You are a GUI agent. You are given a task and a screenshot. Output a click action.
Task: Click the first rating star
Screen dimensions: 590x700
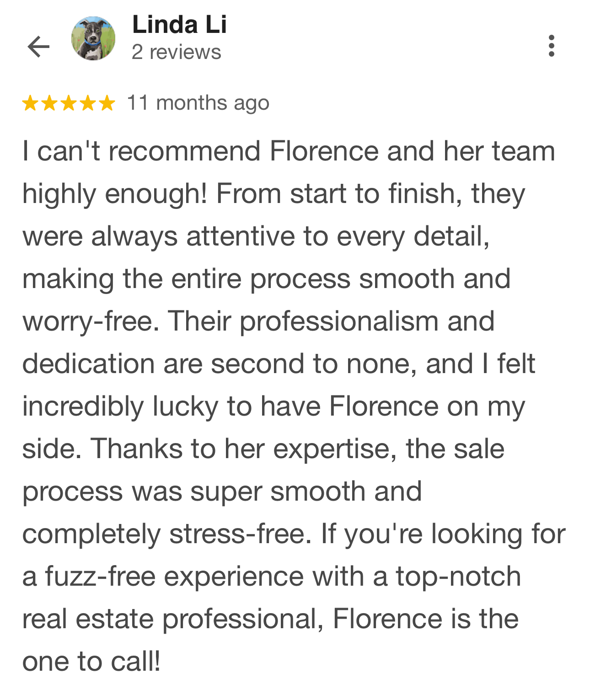tap(30, 103)
